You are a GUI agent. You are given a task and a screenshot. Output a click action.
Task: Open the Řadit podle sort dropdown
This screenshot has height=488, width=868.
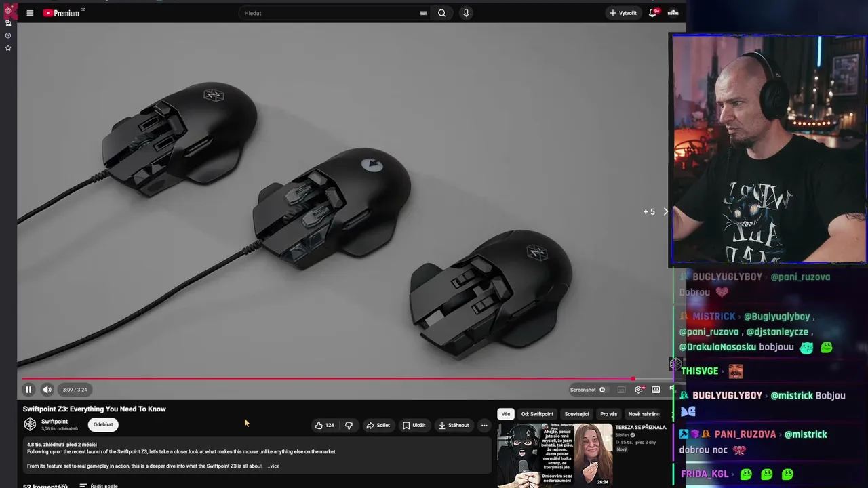point(98,486)
